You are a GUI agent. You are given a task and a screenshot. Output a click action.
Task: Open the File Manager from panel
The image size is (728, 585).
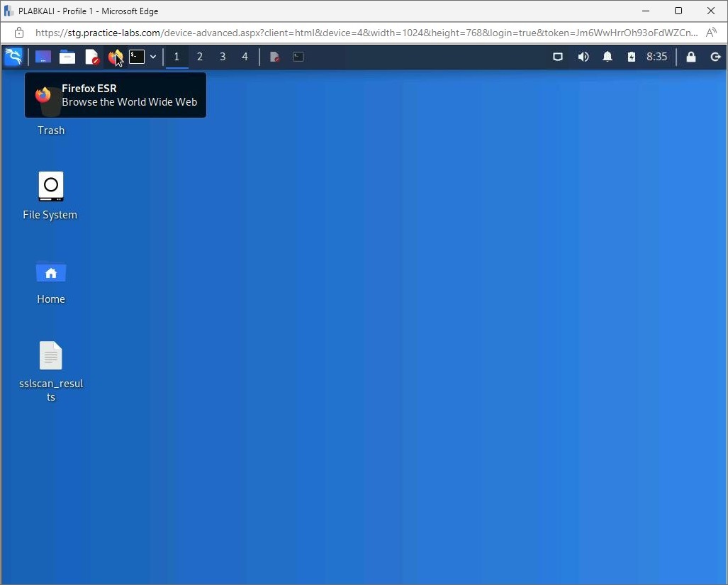click(67, 57)
